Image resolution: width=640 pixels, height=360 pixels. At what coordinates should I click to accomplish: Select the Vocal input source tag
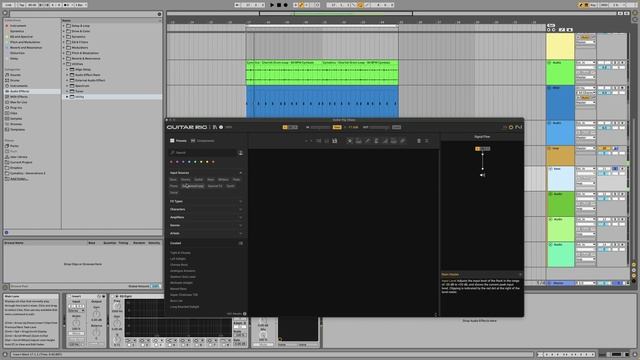point(174,192)
